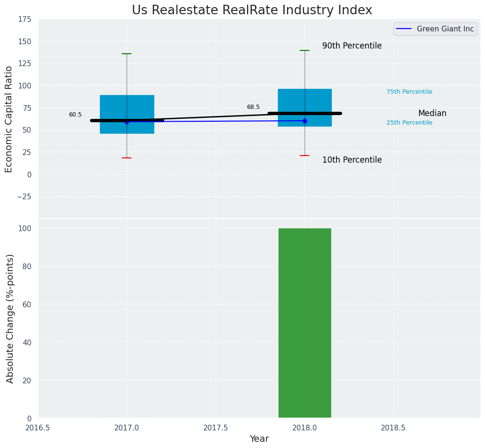This screenshot has height=448, width=485.
Task: Click the 90th Percentile annotation
Action: tap(352, 46)
